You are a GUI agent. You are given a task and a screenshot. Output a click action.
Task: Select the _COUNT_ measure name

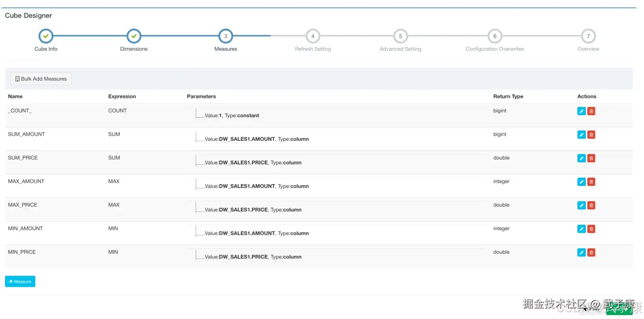20,111
